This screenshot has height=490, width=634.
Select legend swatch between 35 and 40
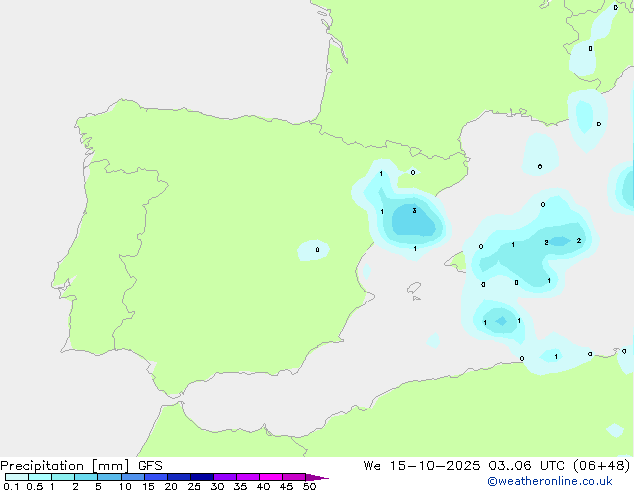[x=248, y=477]
